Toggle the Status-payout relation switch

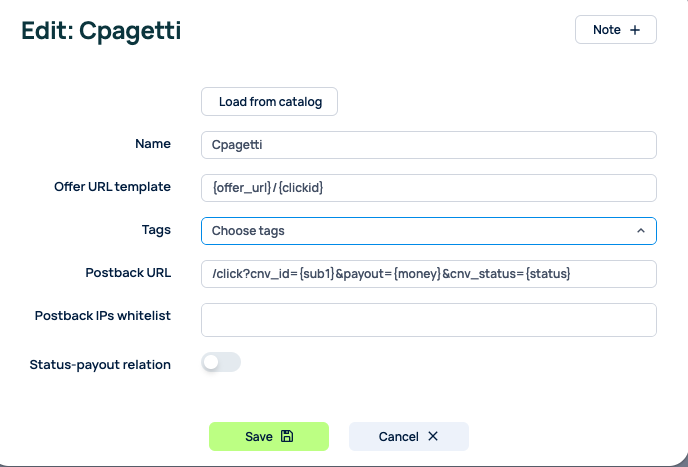click(x=221, y=363)
